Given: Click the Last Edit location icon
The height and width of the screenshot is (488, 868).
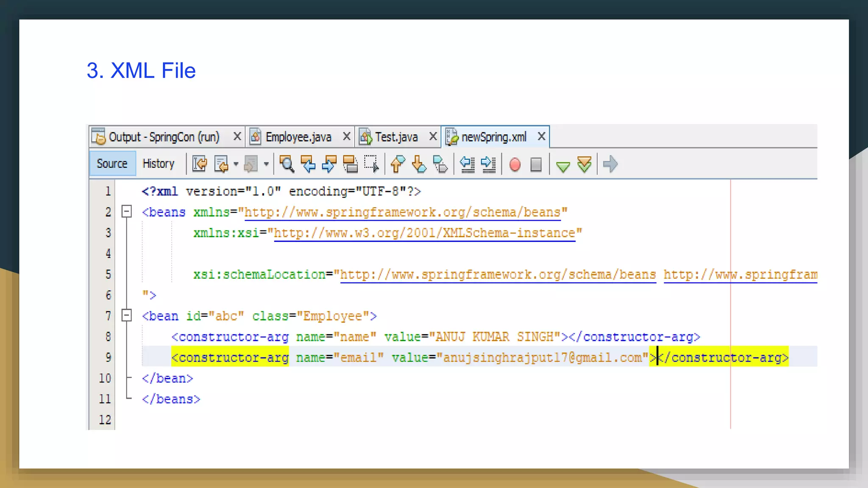Looking at the screenshot, I should pyautogui.click(x=200, y=164).
